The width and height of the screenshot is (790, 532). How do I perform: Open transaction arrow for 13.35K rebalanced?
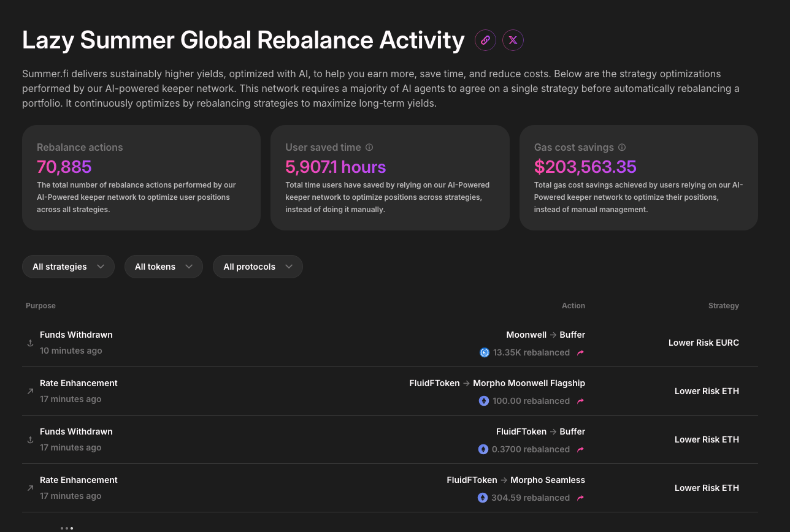point(580,352)
